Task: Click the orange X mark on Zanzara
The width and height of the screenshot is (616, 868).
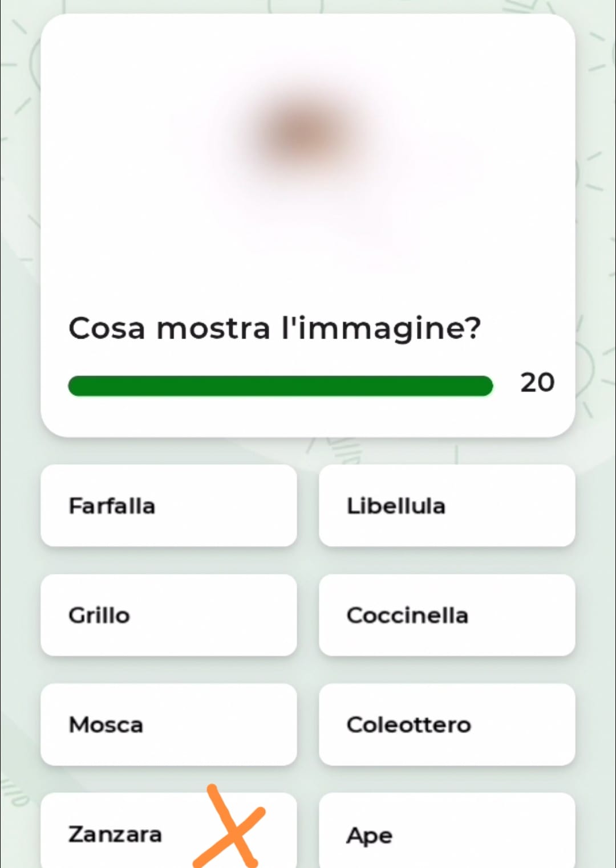Action: tap(230, 826)
